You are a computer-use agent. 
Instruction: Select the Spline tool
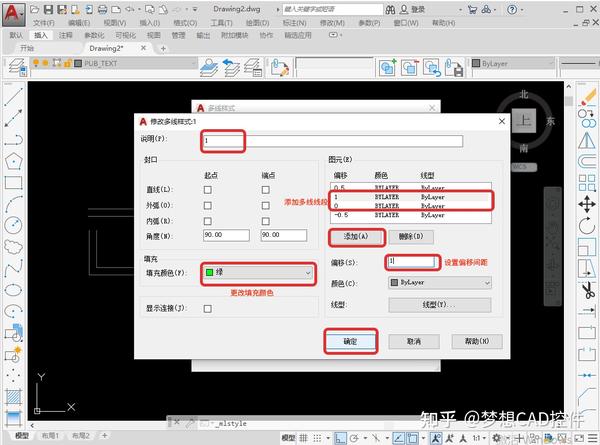pos(13,268)
